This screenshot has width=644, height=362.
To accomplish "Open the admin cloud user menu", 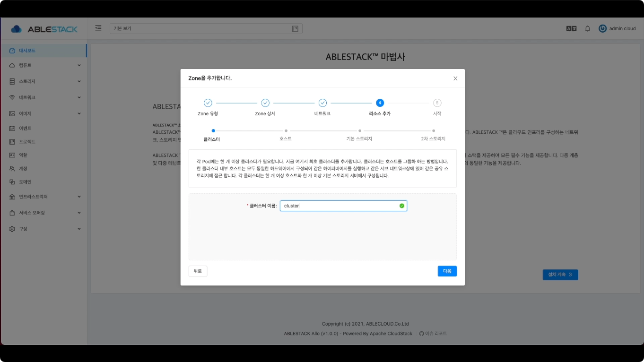I will click(617, 28).
